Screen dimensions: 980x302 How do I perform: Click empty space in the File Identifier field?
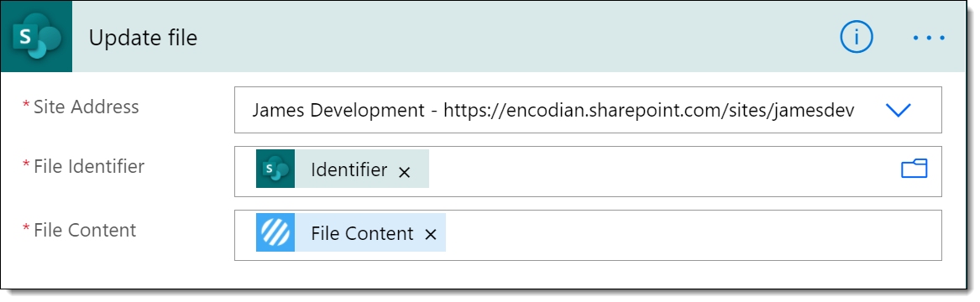(x=663, y=171)
